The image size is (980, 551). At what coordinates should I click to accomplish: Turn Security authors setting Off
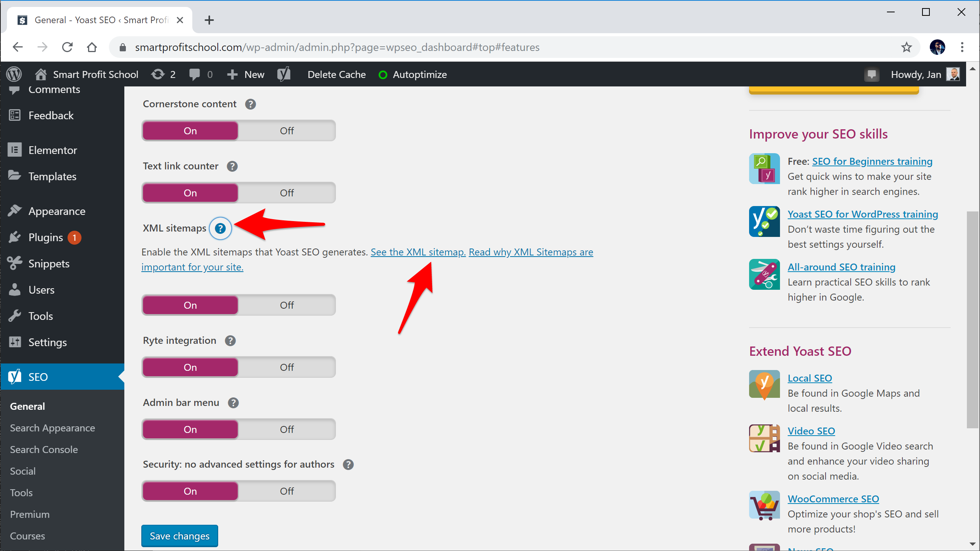(287, 491)
